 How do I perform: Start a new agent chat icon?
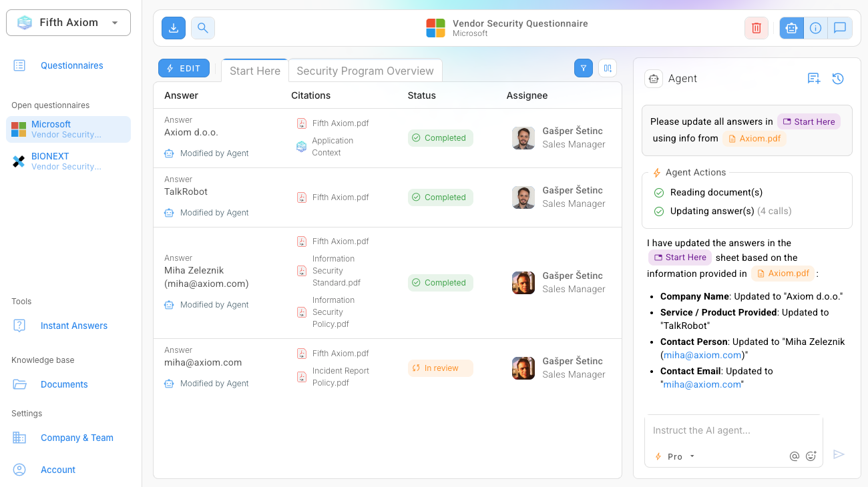(x=813, y=79)
